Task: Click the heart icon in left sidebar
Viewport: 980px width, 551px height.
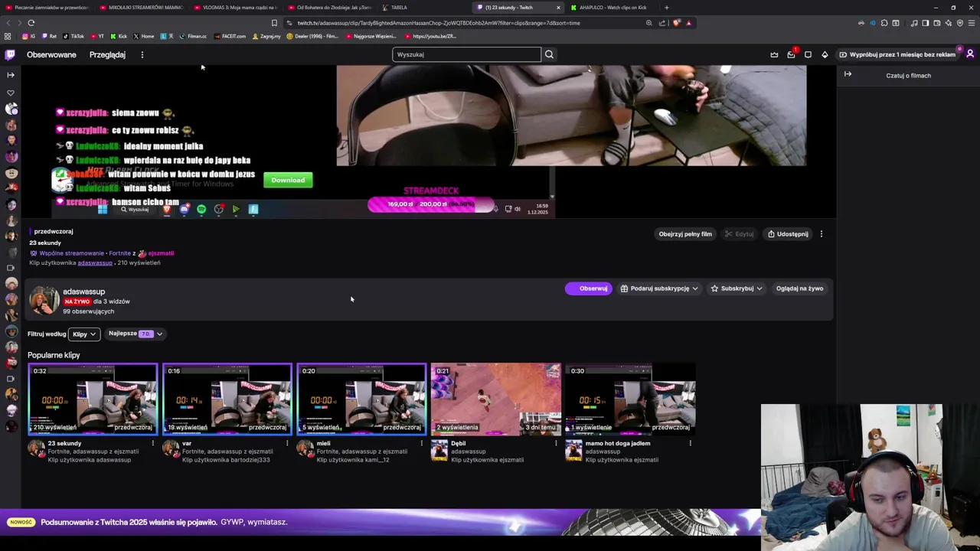Action: (11, 93)
